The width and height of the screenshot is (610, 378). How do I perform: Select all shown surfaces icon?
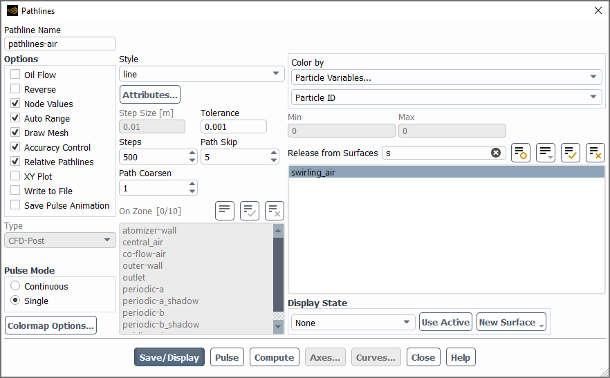click(x=570, y=153)
